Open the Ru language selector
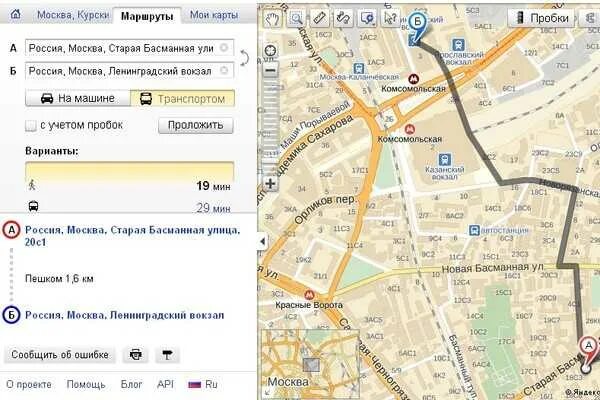This screenshot has width=600, height=400. tap(203, 384)
